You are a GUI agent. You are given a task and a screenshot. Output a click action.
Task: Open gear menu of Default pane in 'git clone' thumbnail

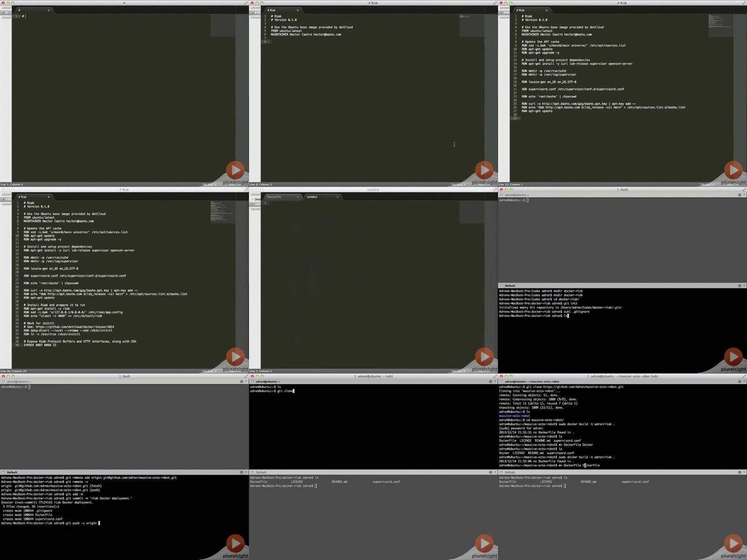tap(490, 472)
